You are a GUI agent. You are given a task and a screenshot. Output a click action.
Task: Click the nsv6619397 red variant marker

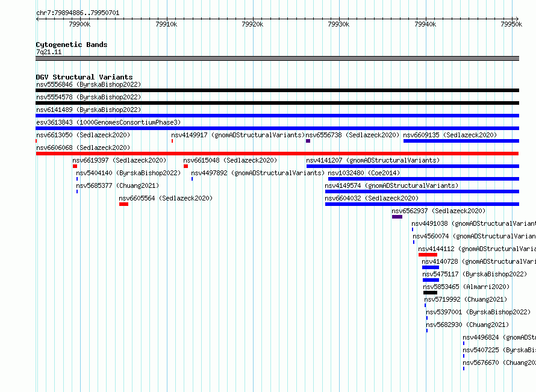pos(75,166)
